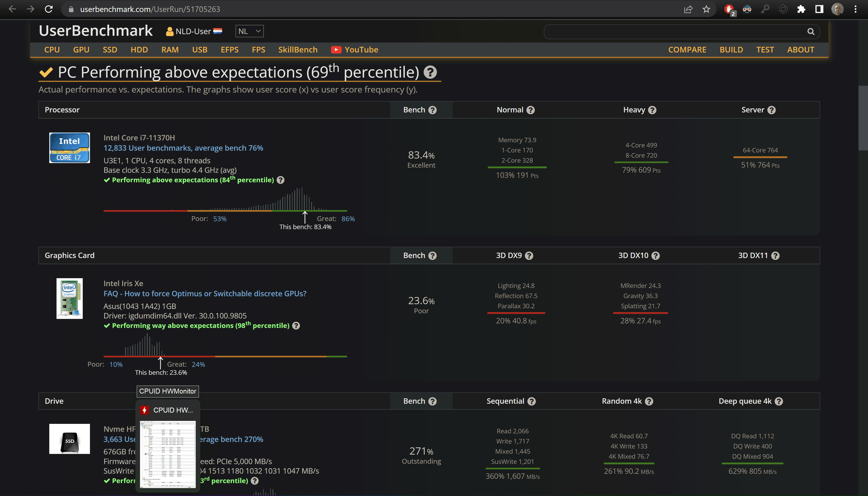Click the SSD drive thumbnail image
The width and height of the screenshot is (868, 496).
click(x=69, y=439)
